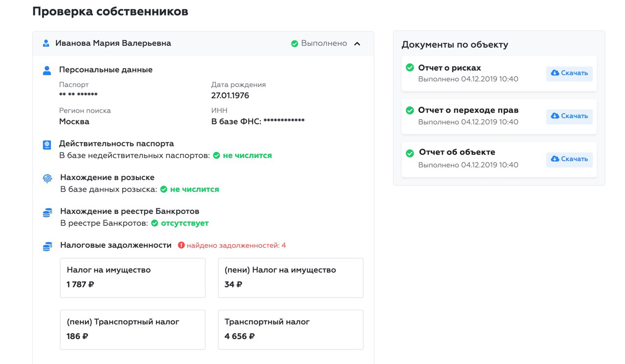The height and width of the screenshot is (364, 625).
Task: Click the coins icon beside реестре Банкротов heading
Action: (x=47, y=213)
